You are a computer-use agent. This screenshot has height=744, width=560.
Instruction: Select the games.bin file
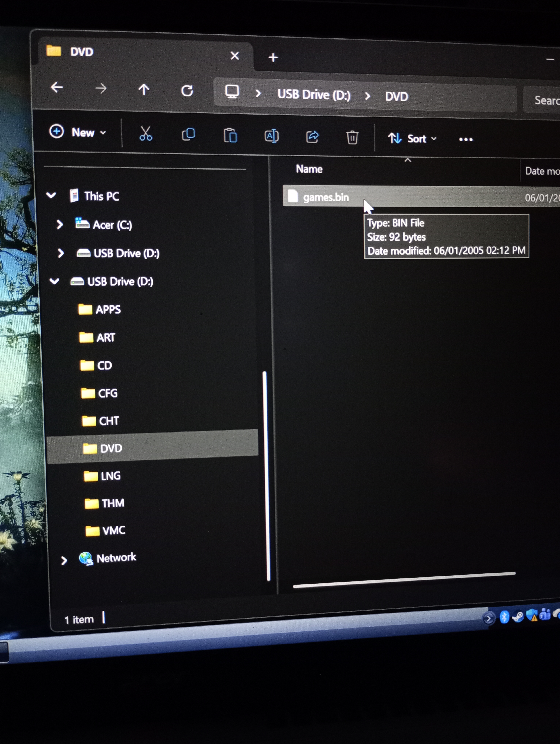coord(325,197)
